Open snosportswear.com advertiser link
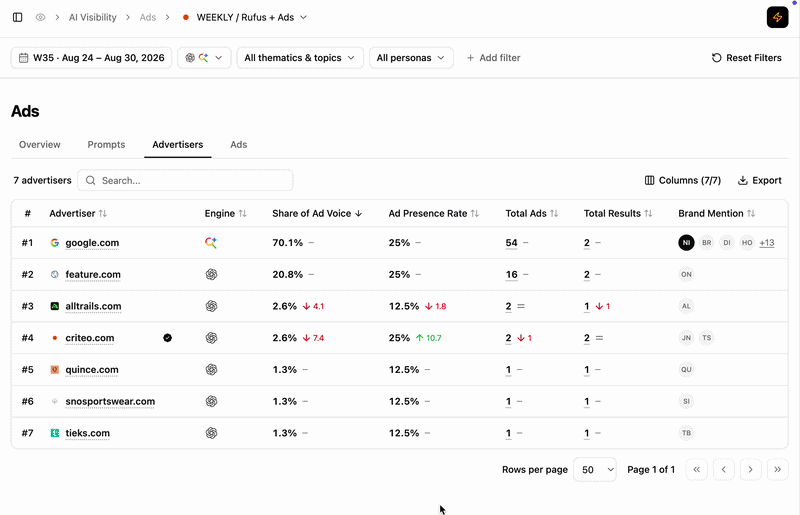The width and height of the screenshot is (800, 515). [110, 401]
